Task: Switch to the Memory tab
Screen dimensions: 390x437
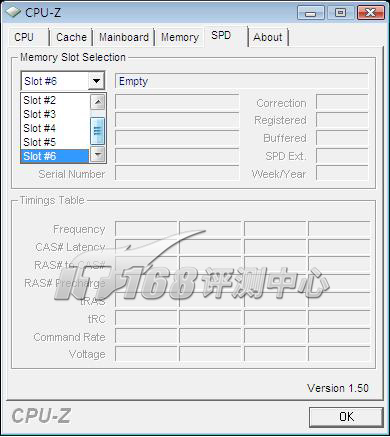Action: pos(180,37)
